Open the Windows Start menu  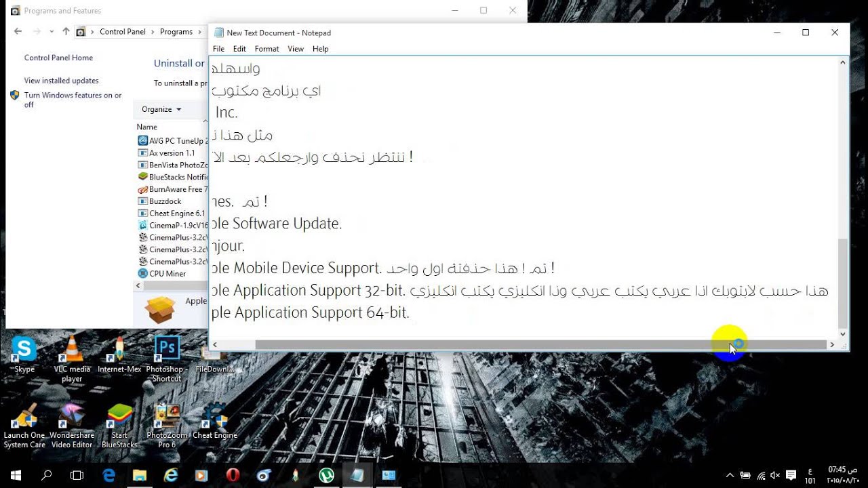[16, 475]
